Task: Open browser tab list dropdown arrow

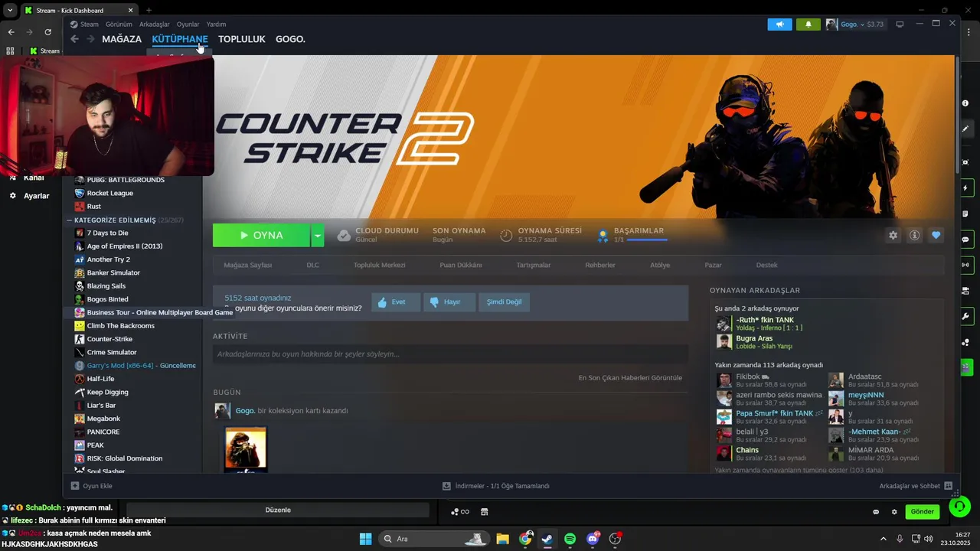Action: (10, 10)
